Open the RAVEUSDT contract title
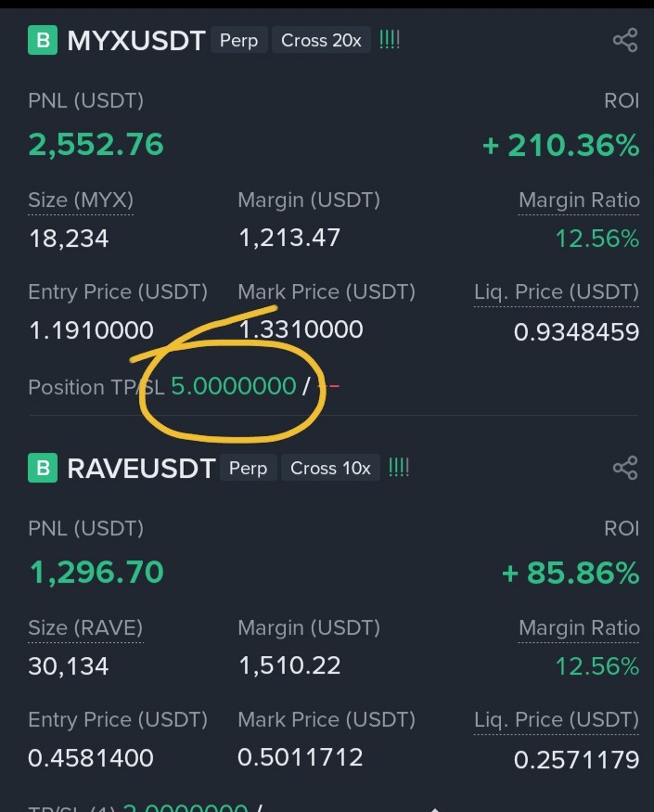 [141, 468]
